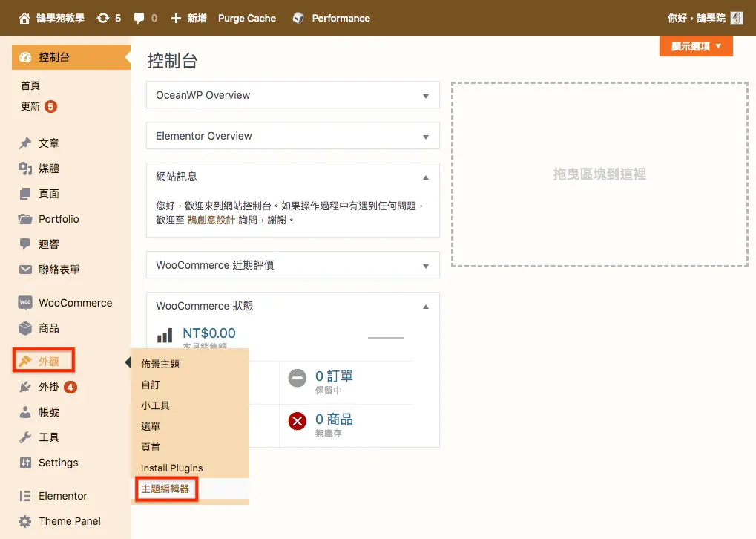Click the home icon in admin bar
Viewport: 756px width, 539px height.
[24, 19]
